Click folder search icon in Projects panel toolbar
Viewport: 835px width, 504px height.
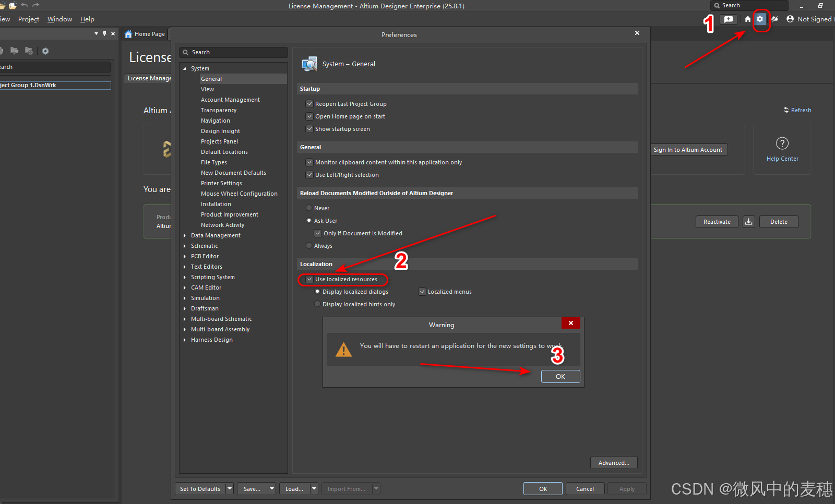click(15, 51)
